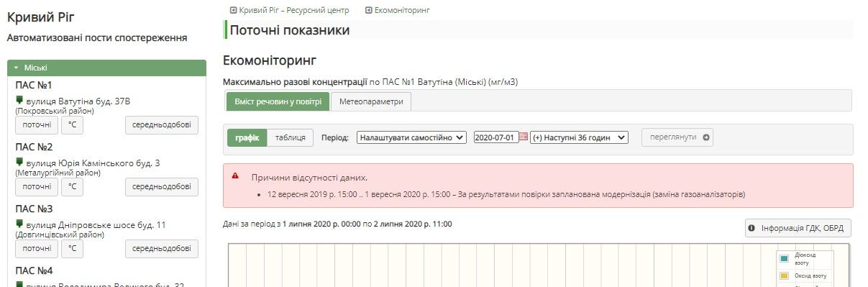Click середньодобові button for ПАС №2
This screenshot has height=287, width=868.
point(162,187)
